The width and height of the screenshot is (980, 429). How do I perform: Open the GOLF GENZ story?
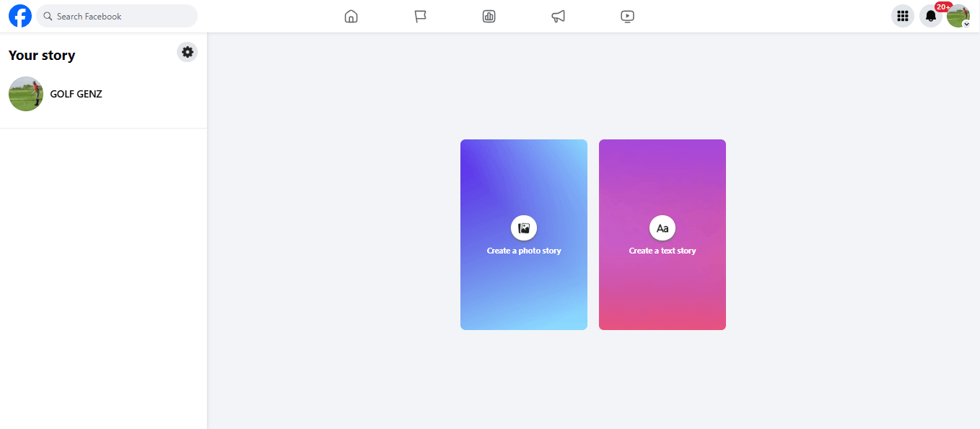tap(76, 94)
